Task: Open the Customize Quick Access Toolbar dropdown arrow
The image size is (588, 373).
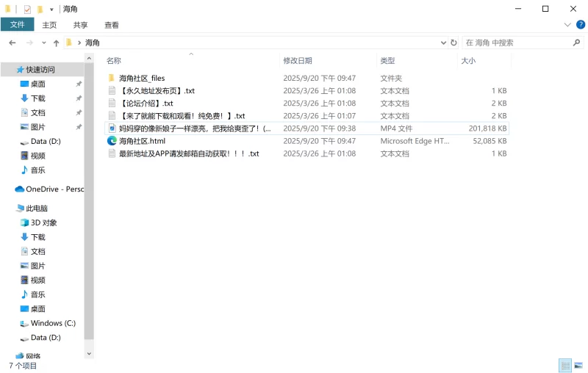Action: pyautogui.click(x=51, y=10)
